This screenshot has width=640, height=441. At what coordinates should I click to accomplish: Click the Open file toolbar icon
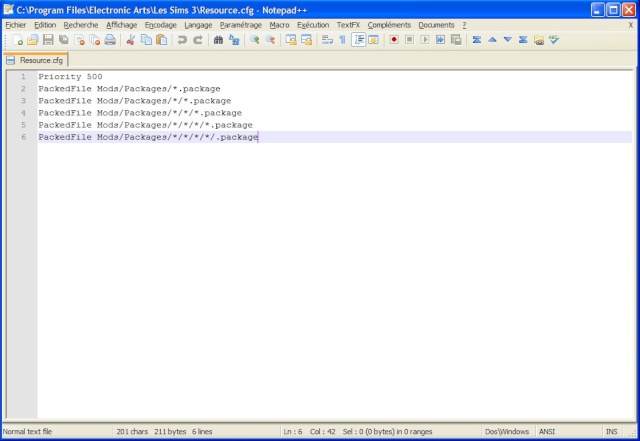(x=33, y=40)
